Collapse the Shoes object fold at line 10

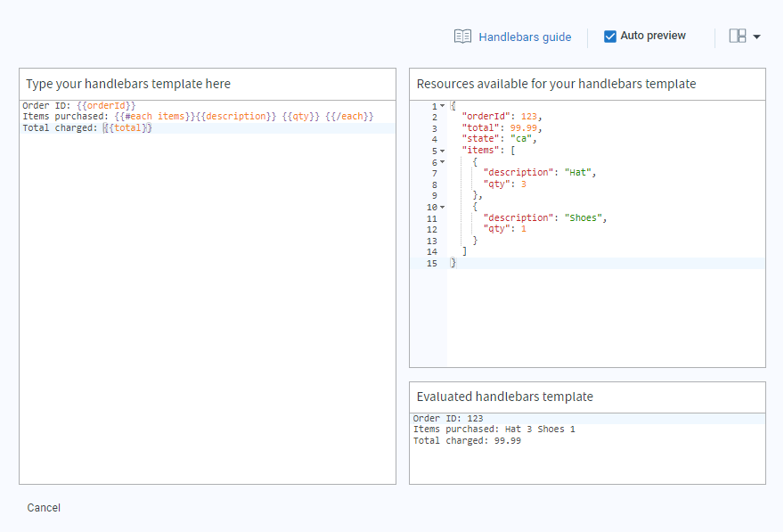(x=443, y=207)
